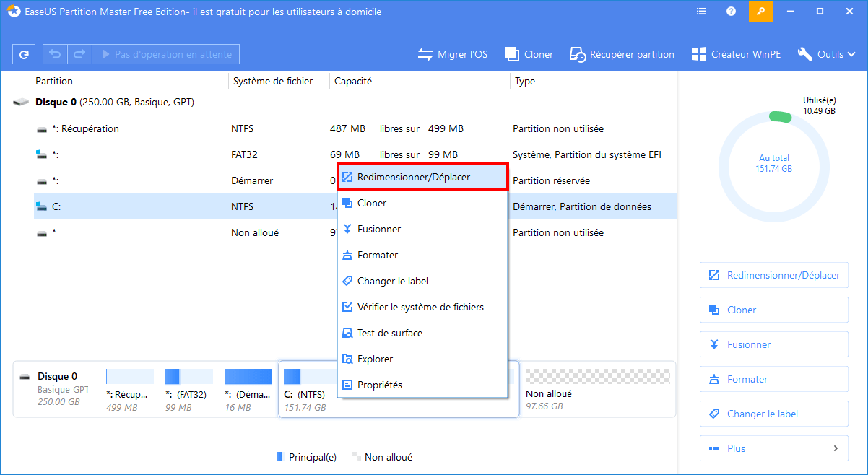Select Test de surface menu entry
This screenshot has height=475, width=868.
point(422,333)
